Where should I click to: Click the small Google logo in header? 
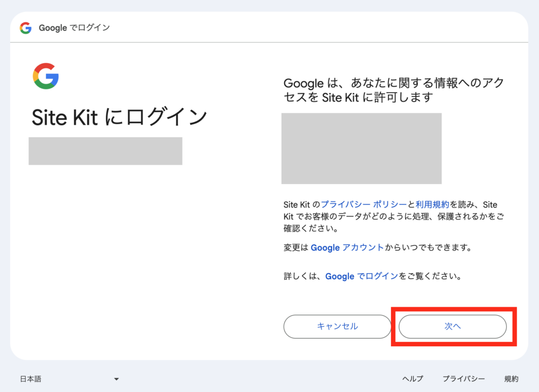(26, 28)
